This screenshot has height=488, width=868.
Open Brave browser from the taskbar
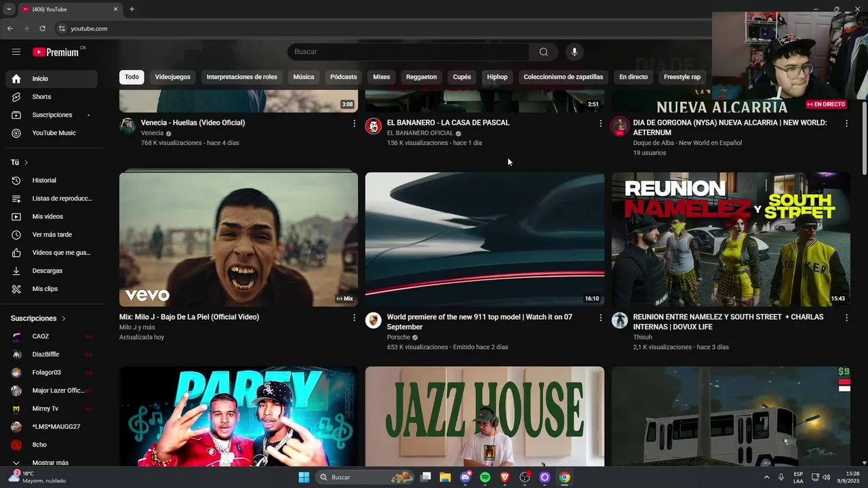click(x=505, y=477)
